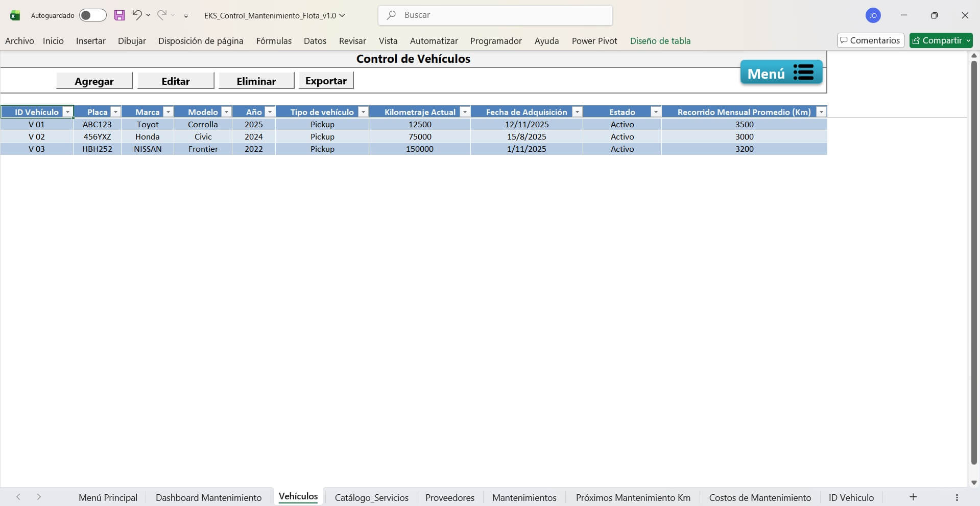Screen dimensions: 980x506
Task: Open the sheet tab options dots
Action: 957,497
